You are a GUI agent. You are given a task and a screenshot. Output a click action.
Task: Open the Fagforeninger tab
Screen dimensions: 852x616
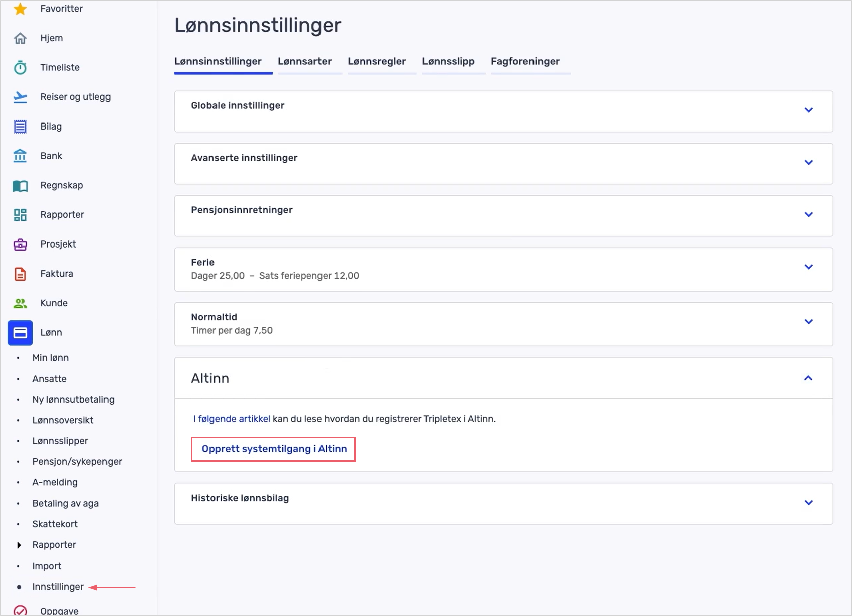coord(525,61)
